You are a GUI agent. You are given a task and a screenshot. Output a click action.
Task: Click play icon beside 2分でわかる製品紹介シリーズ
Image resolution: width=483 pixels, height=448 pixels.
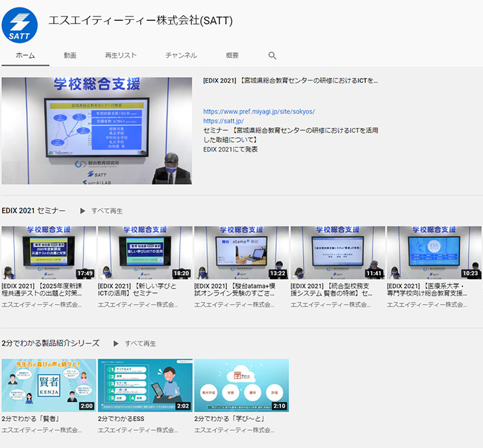(115, 343)
